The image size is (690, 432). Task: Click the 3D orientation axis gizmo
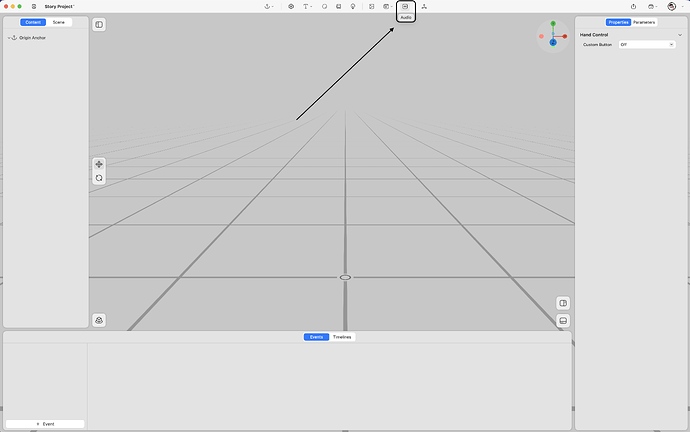point(553,36)
